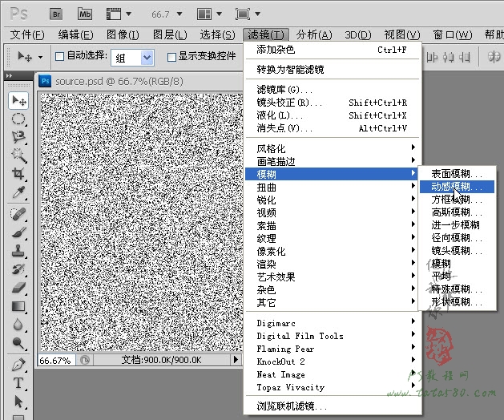Choose 表面模糊 from the blur submenu
504x420 pixels.
[x=457, y=174]
